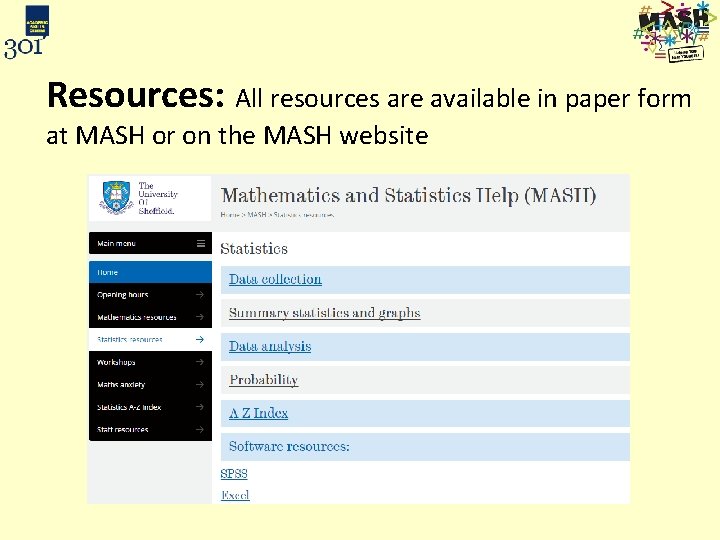Open the Excel software link

(235, 495)
